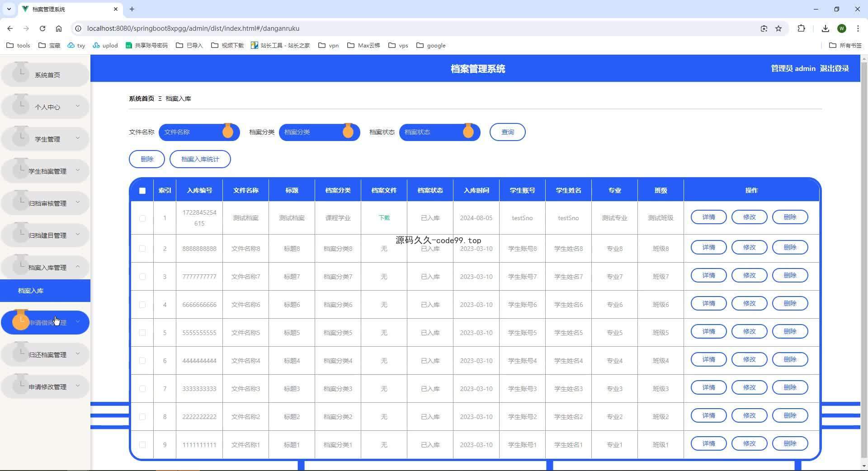Go to 系统首页 in the sidebar

coord(45,75)
